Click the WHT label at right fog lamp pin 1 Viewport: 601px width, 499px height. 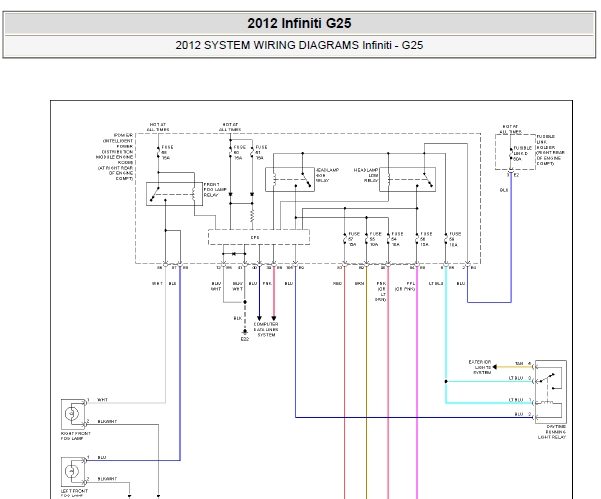tap(102, 400)
